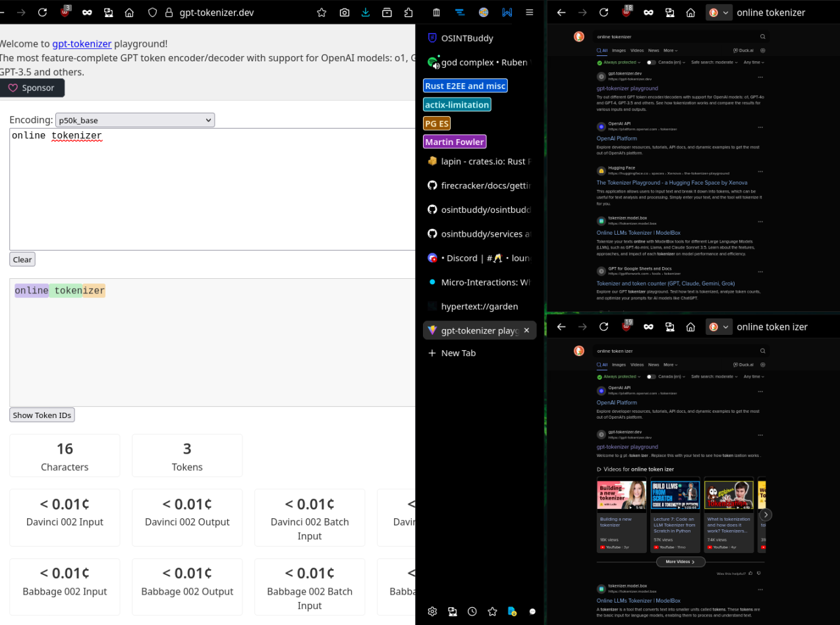
Task: Open uBlock icon with badge 18
Action: click(x=627, y=13)
